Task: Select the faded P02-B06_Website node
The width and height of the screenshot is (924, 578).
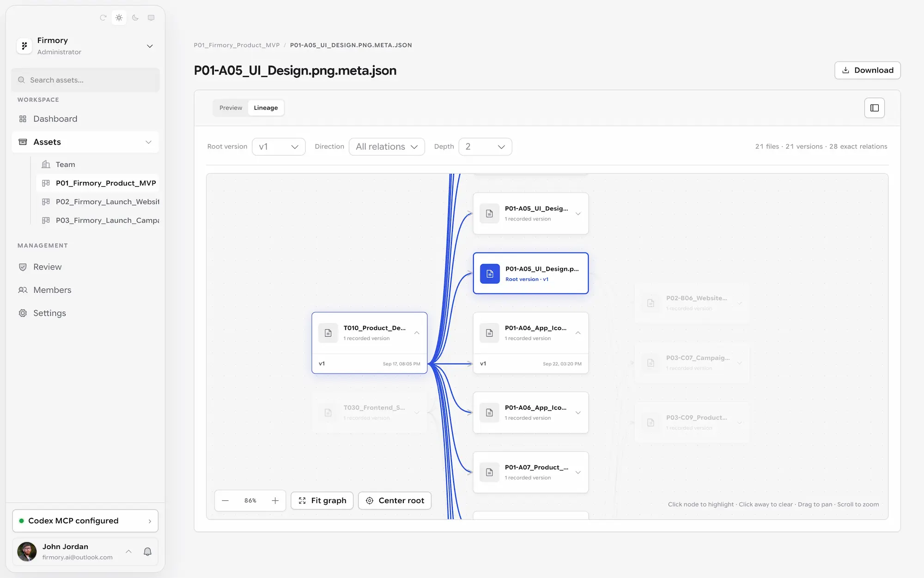Action: click(692, 303)
